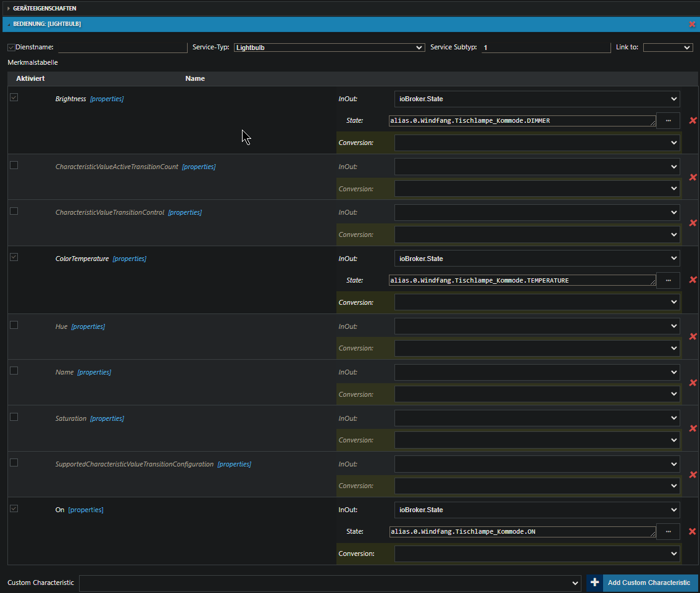The image size is (700, 593).
Task: Open state picker for the ColorTemperature state
Action: pyautogui.click(x=668, y=280)
